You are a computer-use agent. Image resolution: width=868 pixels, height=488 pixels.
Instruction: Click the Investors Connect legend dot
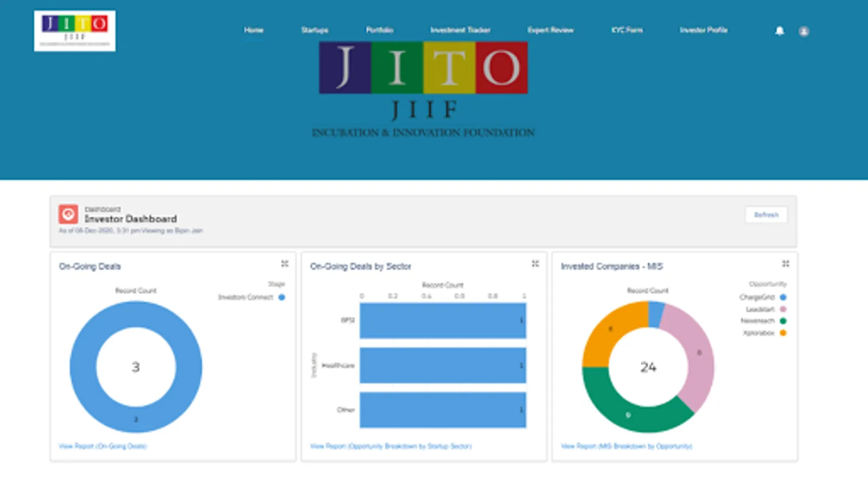[282, 297]
